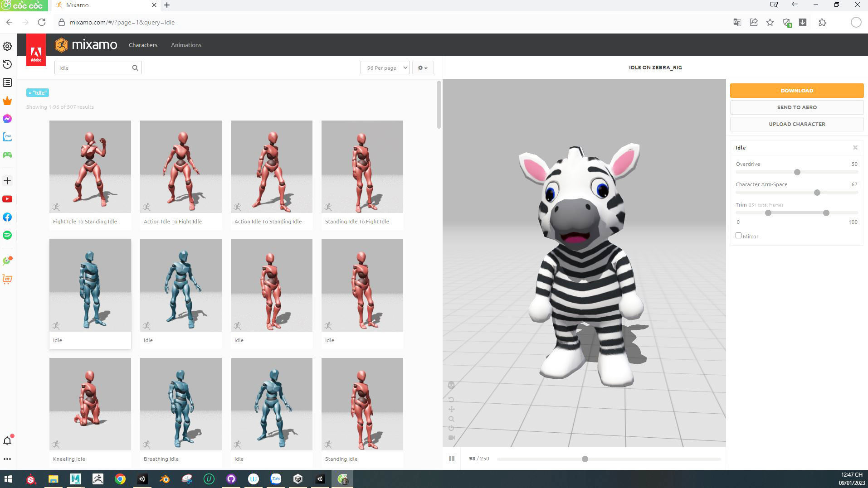The width and height of the screenshot is (868, 488).
Task: Open Google Chrome from the taskbar
Action: (120, 479)
